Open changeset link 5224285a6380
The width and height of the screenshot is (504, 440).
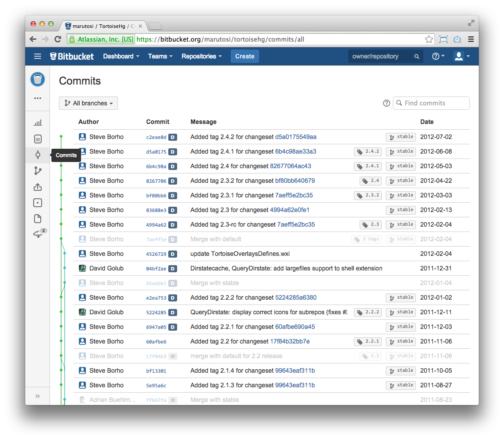[x=296, y=298]
